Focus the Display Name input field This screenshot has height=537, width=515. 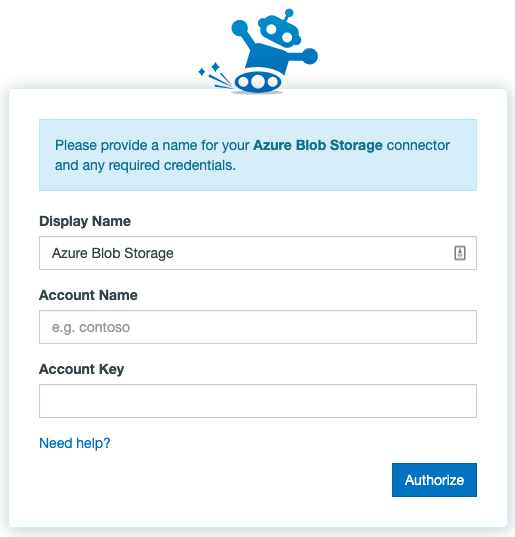coord(258,253)
